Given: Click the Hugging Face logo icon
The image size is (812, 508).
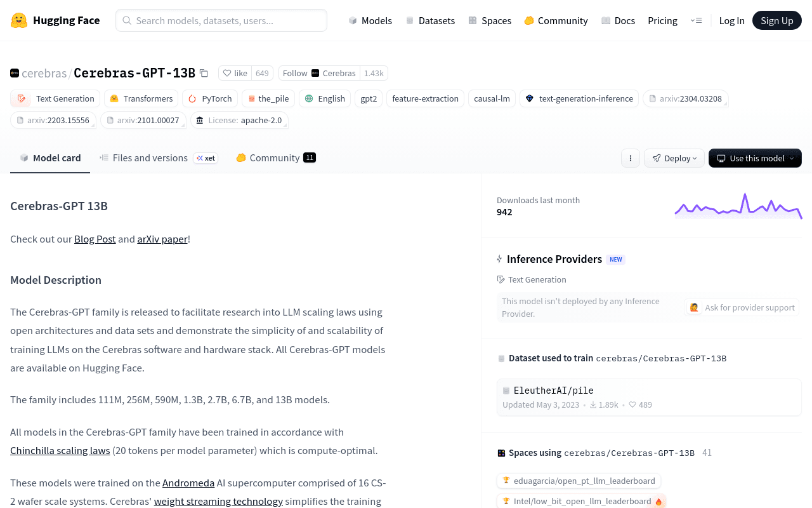Looking at the screenshot, I should pyautogui.click(x=19, y=20).
